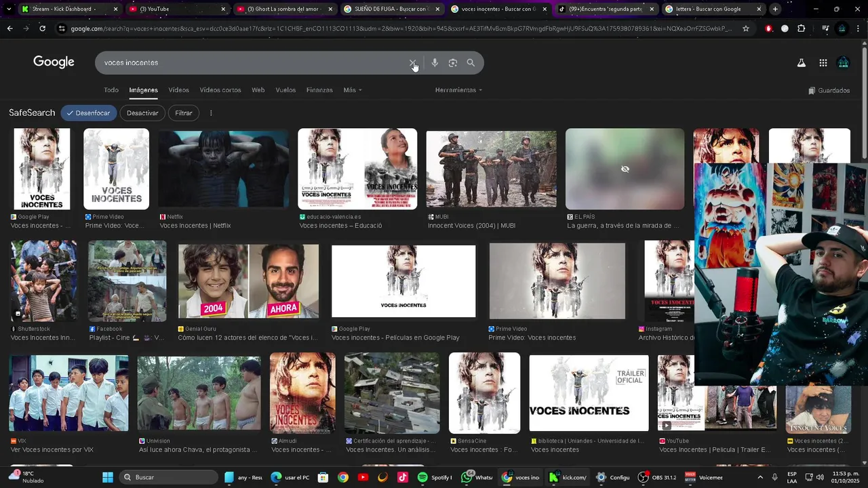868x488 pixels.
Task: Switch to the Todo results tab
Action: coord(111,90)
